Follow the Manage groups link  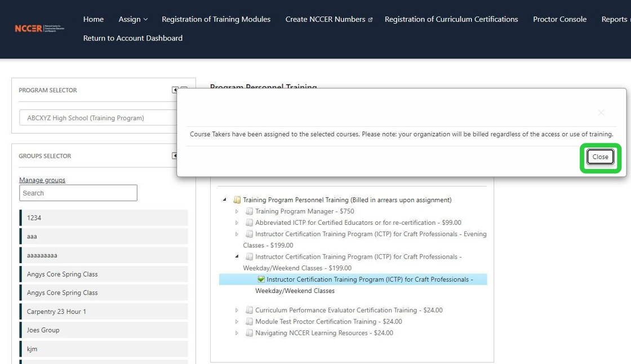[x=42, y=180]
